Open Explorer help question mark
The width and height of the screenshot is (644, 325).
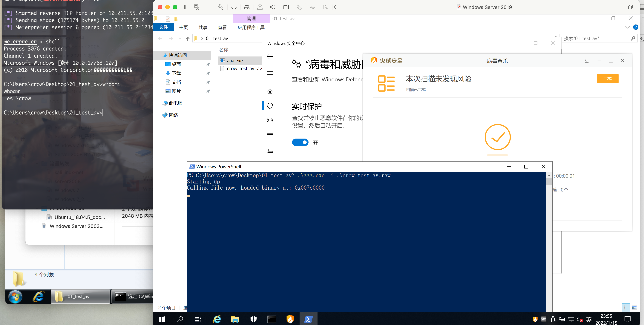pos(636,27)
